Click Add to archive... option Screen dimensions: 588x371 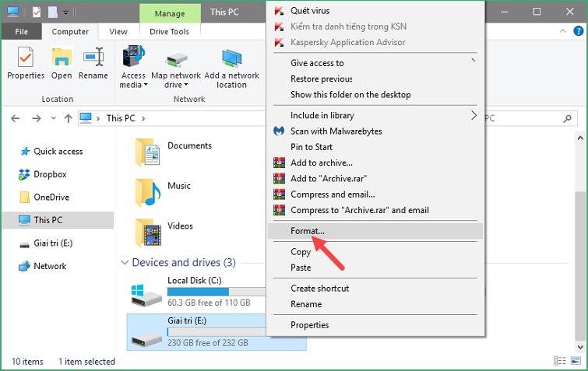pos(321,163)
